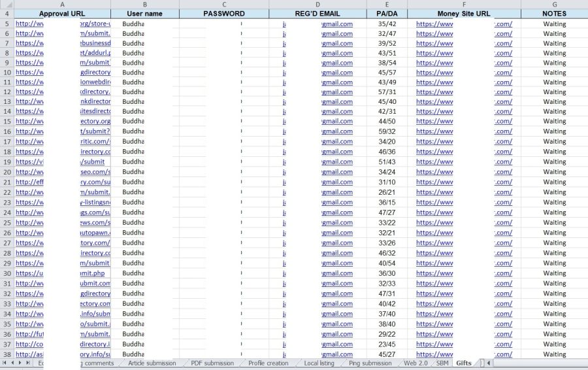
Task: Select the cell reading 59/32
Action: click(387, 131)
